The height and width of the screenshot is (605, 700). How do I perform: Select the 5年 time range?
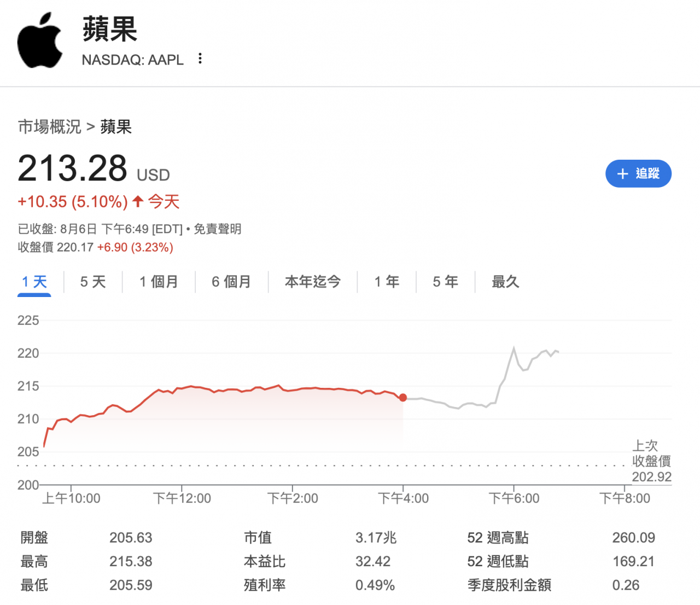tap(444, 281)
